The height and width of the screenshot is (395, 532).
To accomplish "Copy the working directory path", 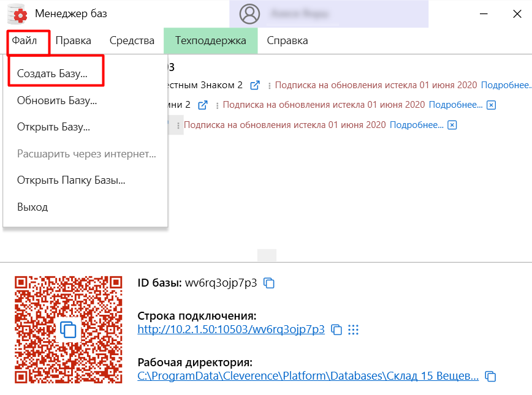I will coord(490,376).
